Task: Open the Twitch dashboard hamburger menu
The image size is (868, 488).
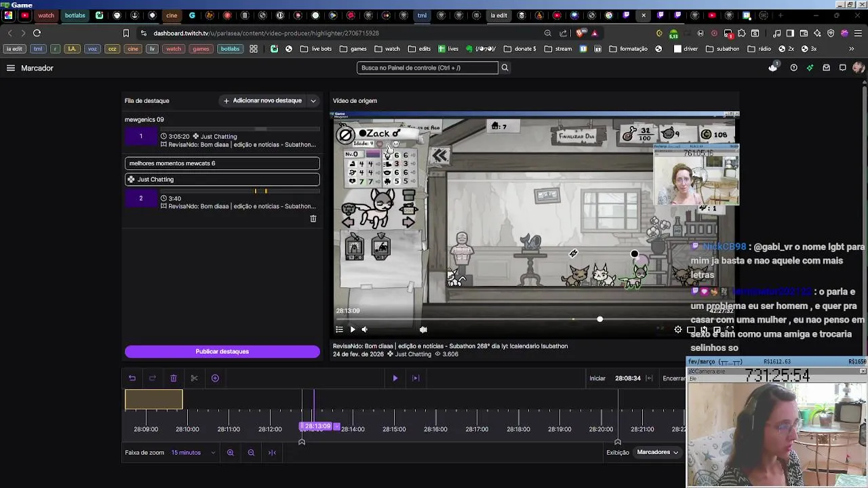Action: coord(11,68)
